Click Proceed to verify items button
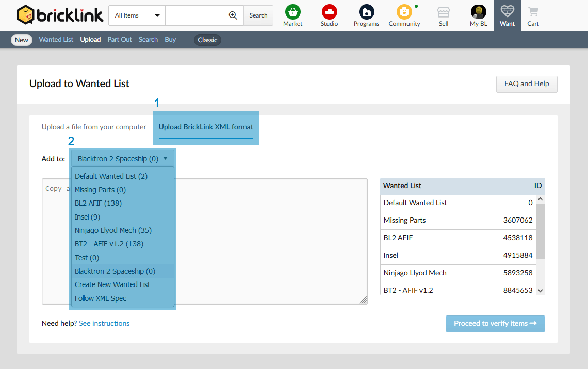Viewport: 588px width, 369px height. (x=495, y=323)
